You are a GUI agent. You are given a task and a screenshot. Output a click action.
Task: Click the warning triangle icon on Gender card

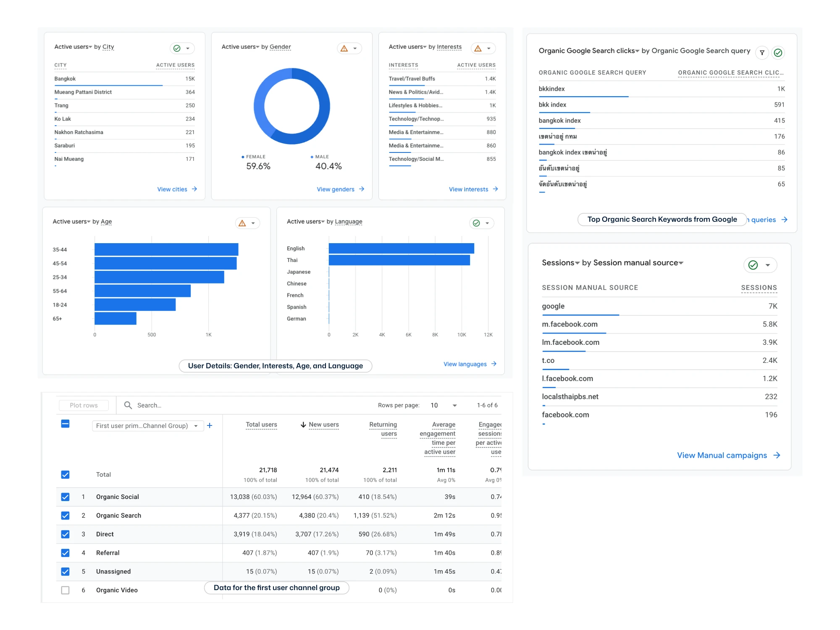(344, 48)
